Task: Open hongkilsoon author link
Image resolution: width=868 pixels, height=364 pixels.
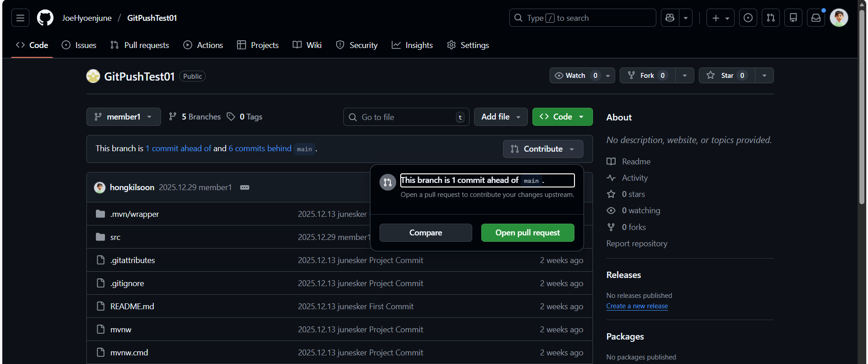Action: 132,187
